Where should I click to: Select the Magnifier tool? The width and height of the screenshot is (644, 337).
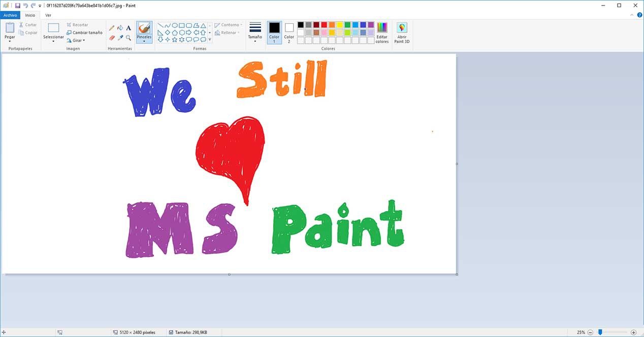tap(128, 38)
